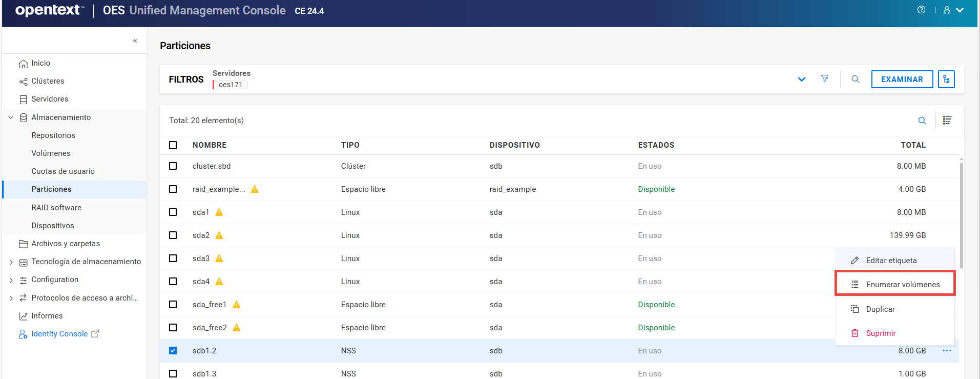Click the table search magnifier icon
Screen dimensions: 980x379
922,121
